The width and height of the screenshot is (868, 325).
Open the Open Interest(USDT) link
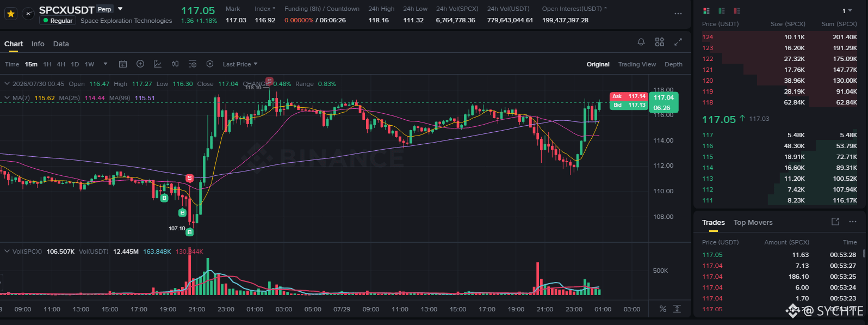574,9
